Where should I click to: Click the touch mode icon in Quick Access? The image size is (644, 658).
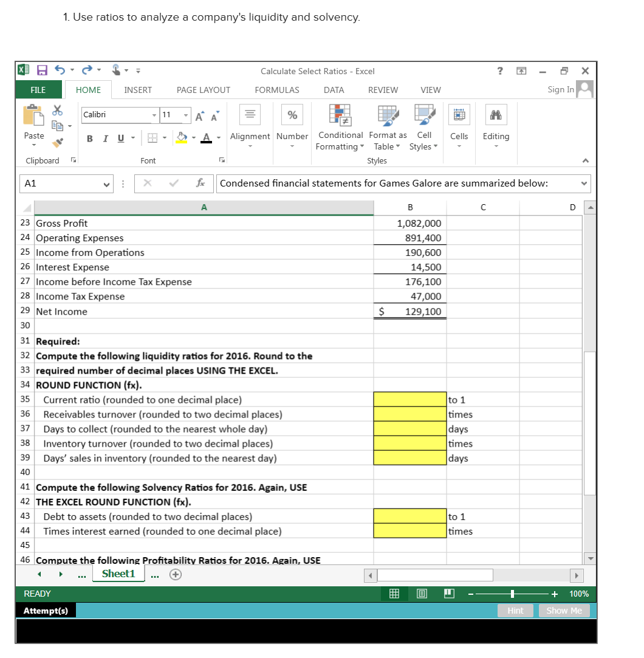click(116, 70)
